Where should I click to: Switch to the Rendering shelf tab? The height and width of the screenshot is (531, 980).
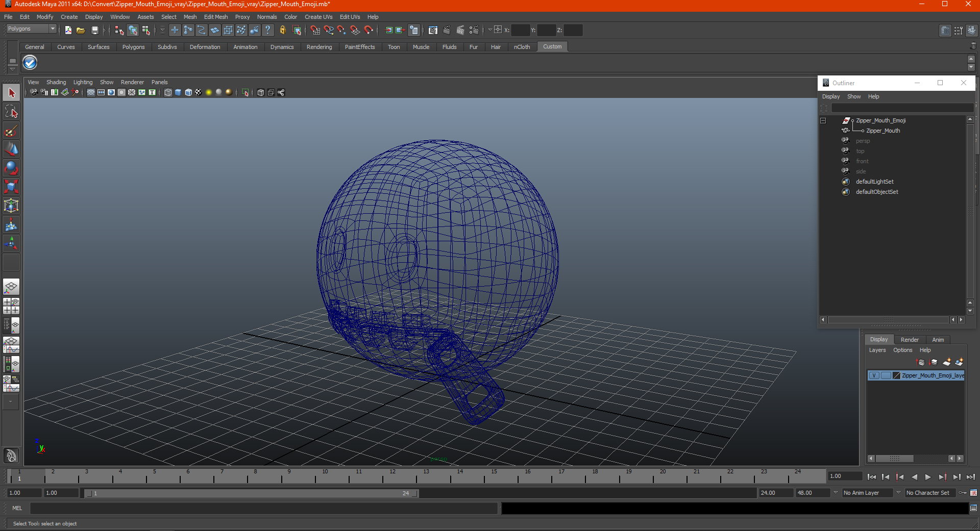[319, 47]
